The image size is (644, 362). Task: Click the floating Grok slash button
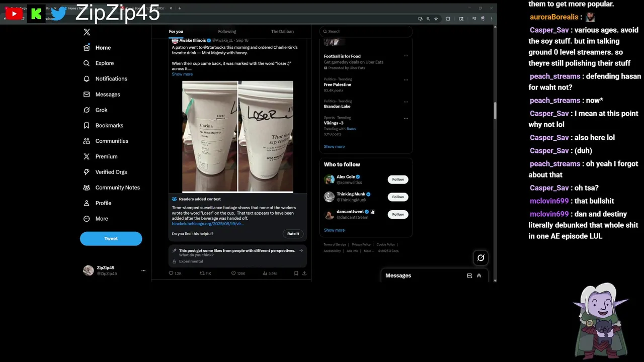480,258
